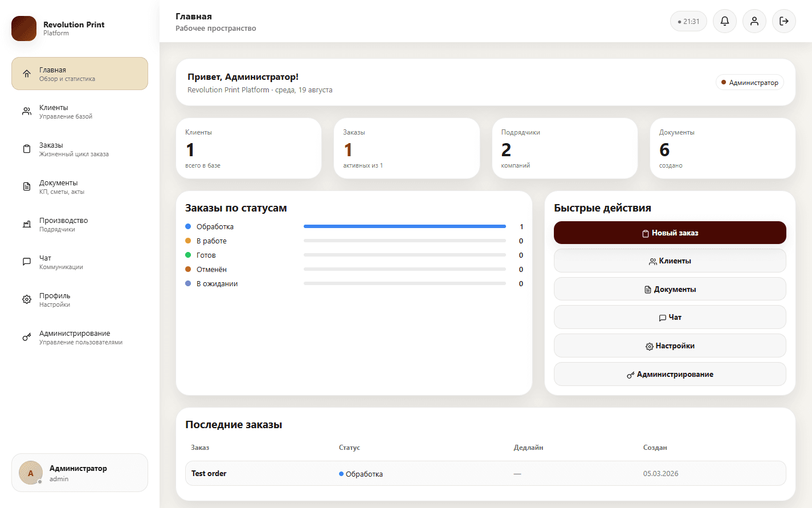The image size is (812, 508).
Task: Click the Клиенты quick action button
Action: 670,261
